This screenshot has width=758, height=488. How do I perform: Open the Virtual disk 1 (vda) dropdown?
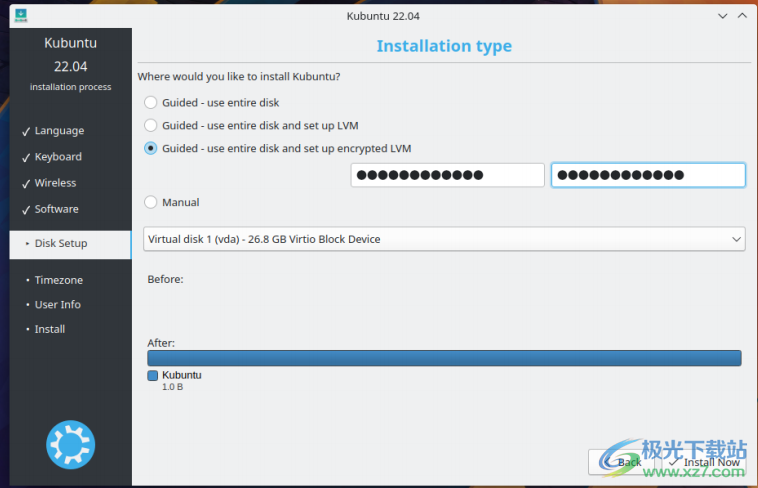444,239
